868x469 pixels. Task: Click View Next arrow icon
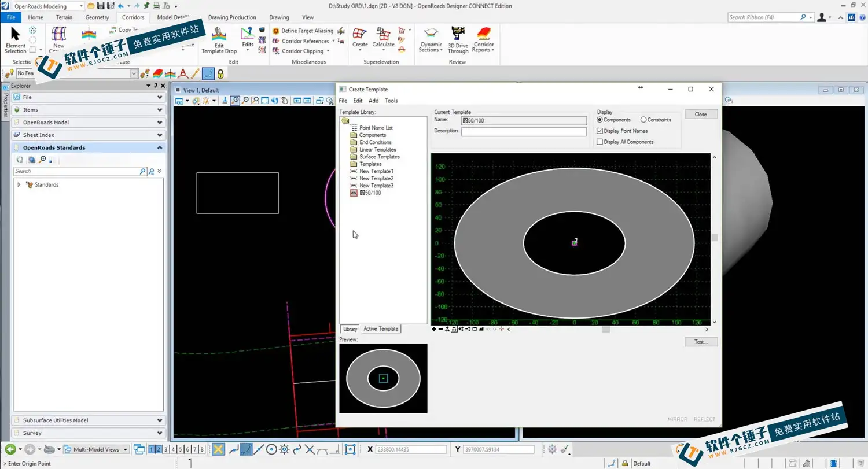pyautogui.click(x=308, y=101)
